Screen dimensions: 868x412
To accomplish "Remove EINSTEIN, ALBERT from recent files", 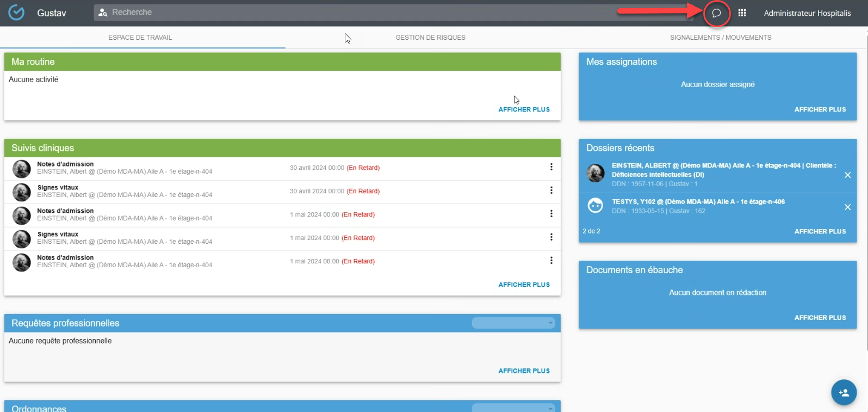I will pyautogui.click(x=847, y=175).
